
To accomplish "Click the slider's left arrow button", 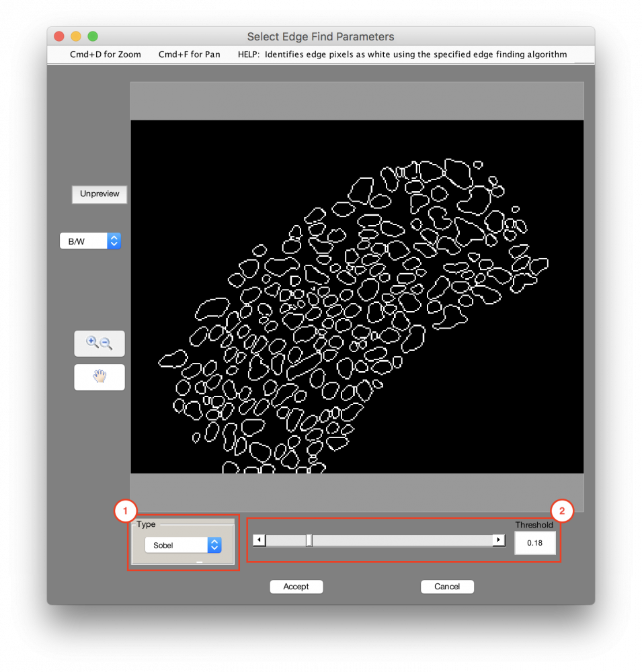I will 259,540.
